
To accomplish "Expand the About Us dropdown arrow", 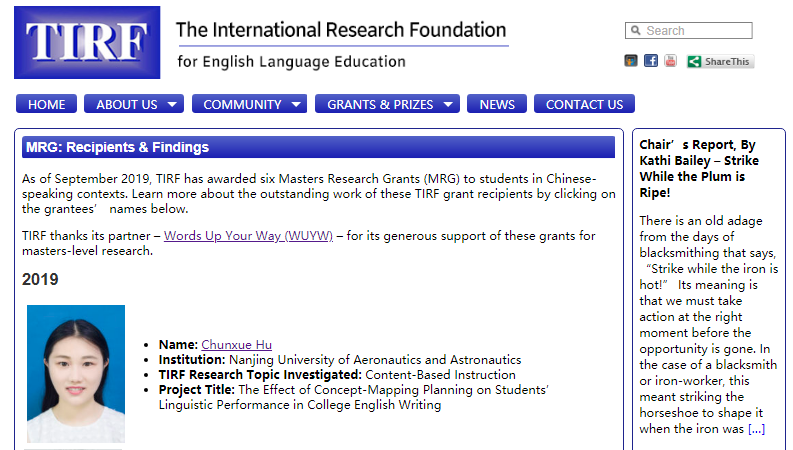I will tap(173, 104).
